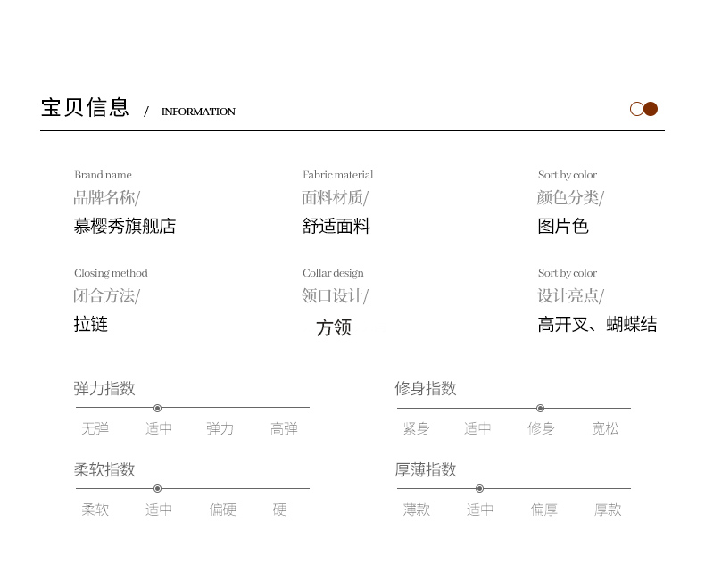705x588 pixels.
Task: Click 适中 under 弹力指数
Action: [158, 428]
